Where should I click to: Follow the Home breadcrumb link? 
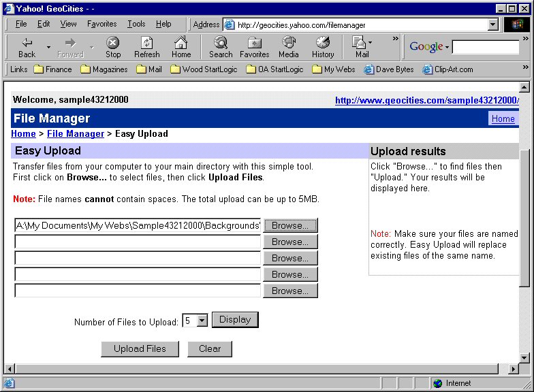[x=23, y=133]
